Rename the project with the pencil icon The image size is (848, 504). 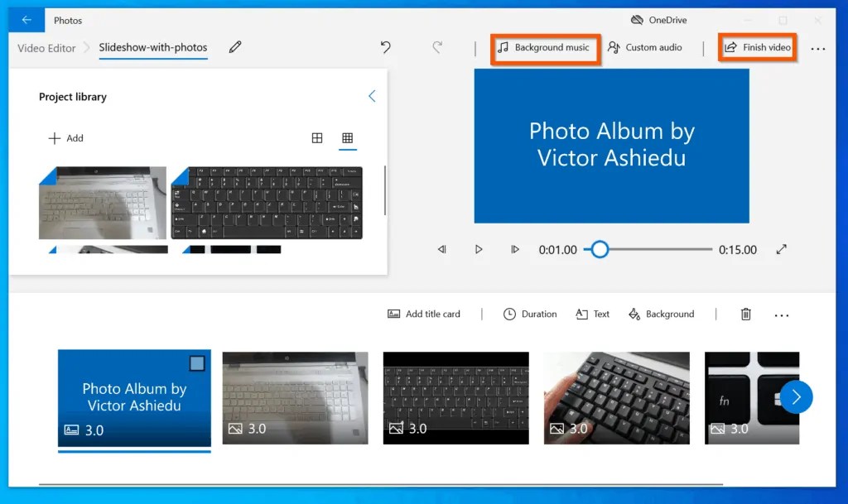[x=234, y=47]
